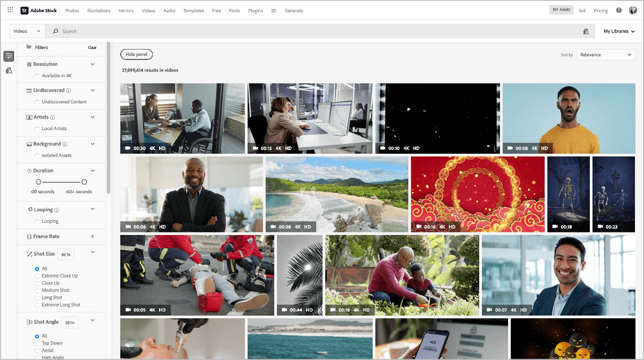Open the user profile avatar

[633, 10]
